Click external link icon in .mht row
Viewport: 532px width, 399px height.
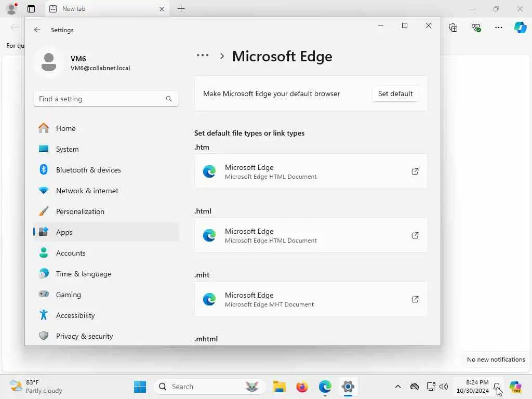tap(415, 299)
